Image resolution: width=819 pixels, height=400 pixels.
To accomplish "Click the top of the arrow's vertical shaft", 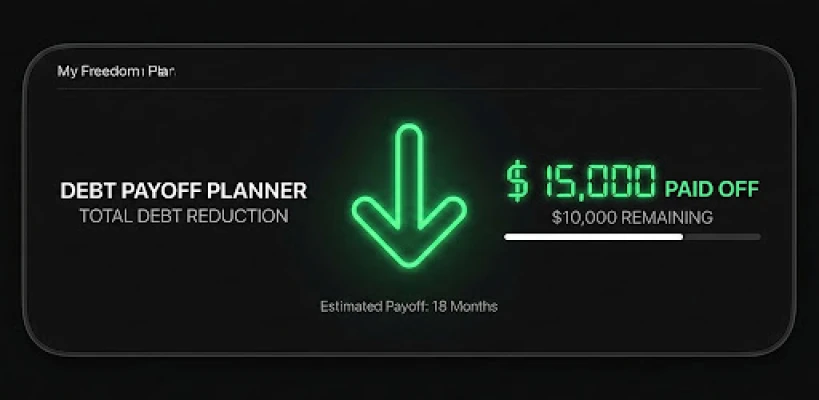I will click(409, 136).
